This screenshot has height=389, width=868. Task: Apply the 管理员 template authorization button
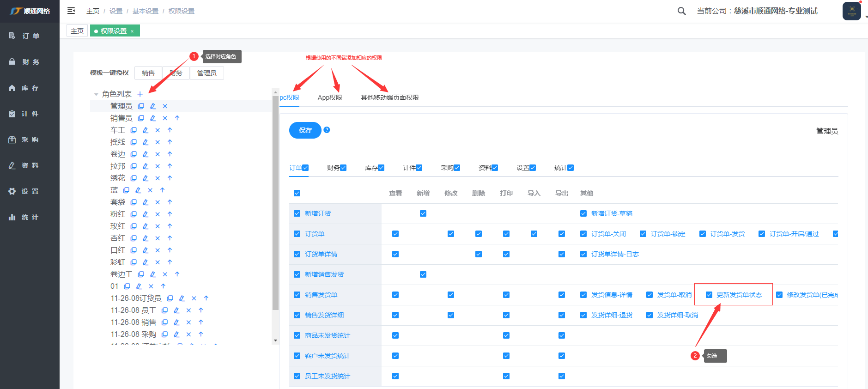(206, 73)
